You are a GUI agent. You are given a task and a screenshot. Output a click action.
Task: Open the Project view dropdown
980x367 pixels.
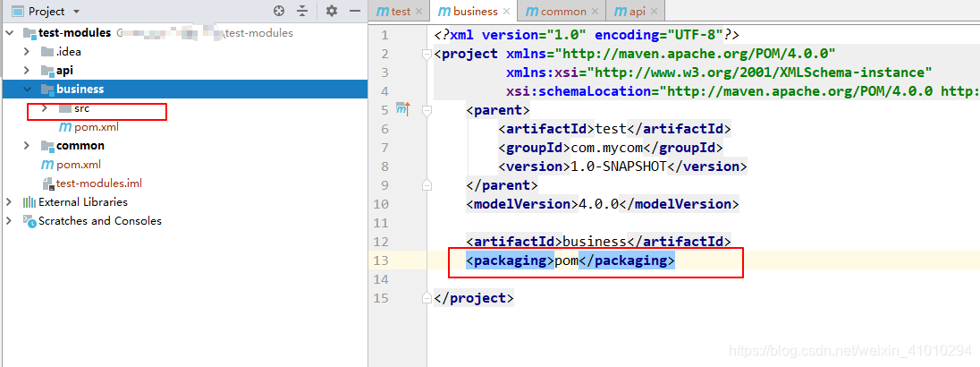coord(76,12)
